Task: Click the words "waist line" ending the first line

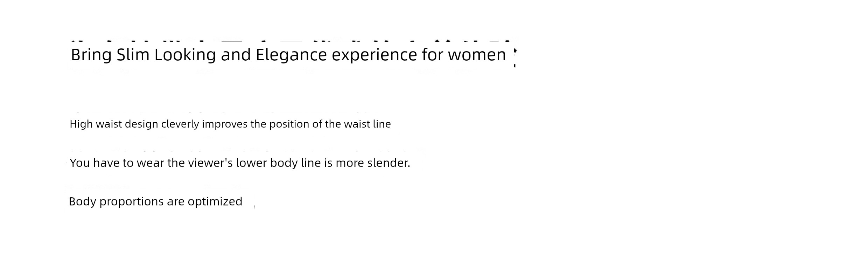Action: 367,124
